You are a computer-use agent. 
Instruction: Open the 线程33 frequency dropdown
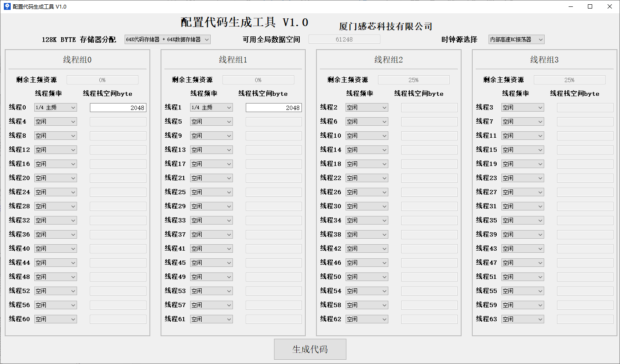point(212,220)
